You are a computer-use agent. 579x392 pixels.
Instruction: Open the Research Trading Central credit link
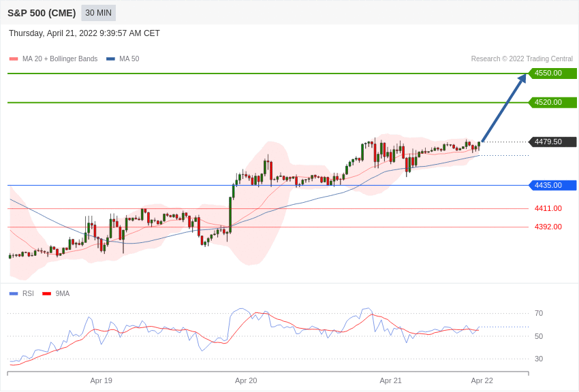522,59
